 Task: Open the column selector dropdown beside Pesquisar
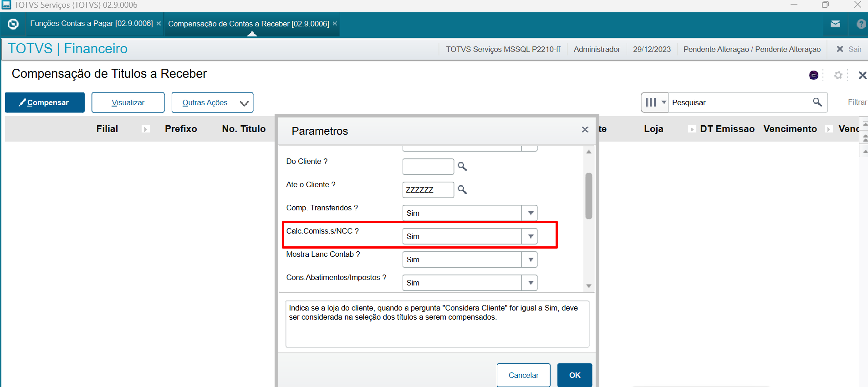[x=655, y=102]
